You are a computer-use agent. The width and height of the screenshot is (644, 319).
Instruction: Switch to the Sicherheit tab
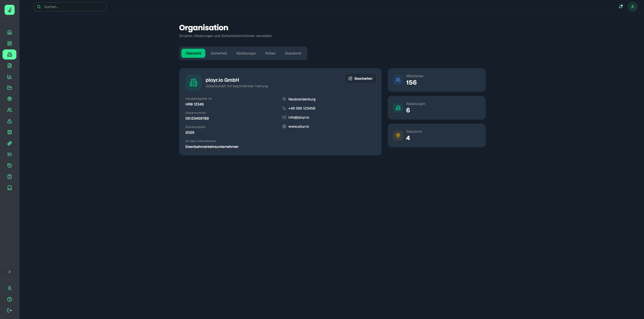click(x=219, y=53)
